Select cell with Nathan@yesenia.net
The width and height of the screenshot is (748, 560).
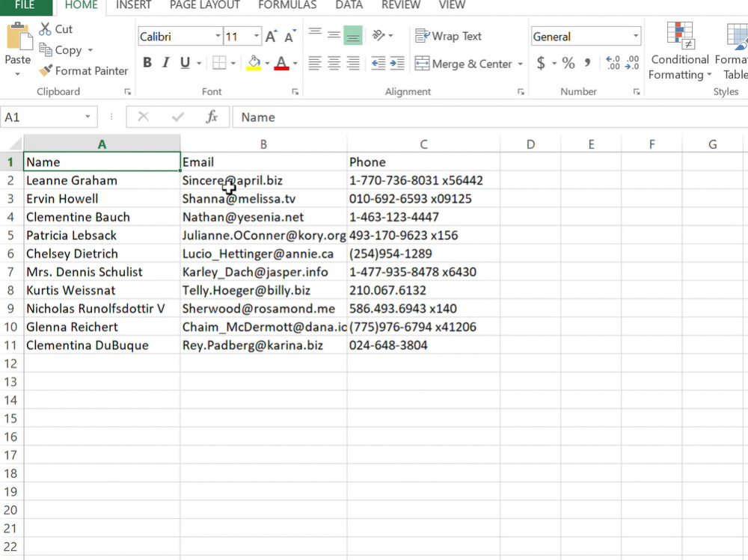[263, 217]
